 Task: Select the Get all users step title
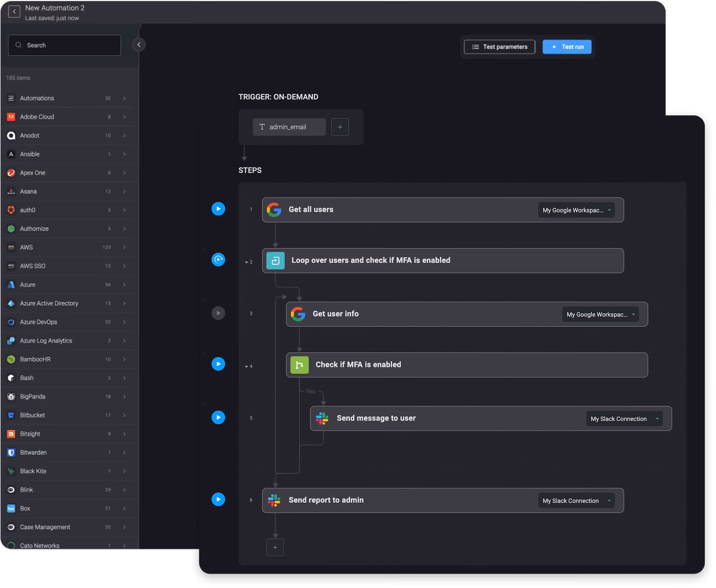[311, 210]
